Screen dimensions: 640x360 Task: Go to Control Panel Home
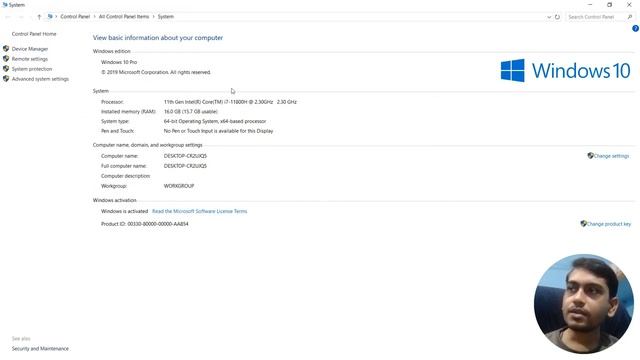pyautogui.click(x=34, y=34)
